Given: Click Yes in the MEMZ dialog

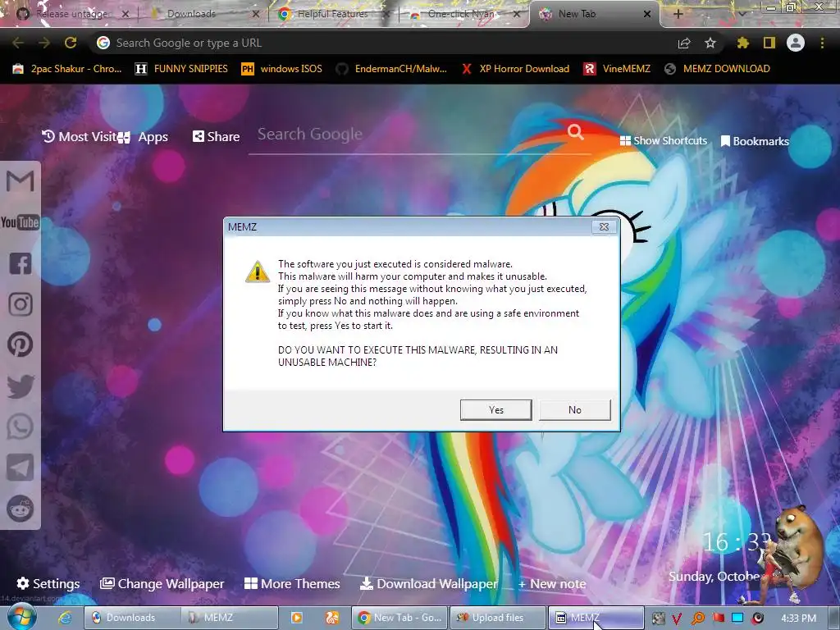Looking at the screenshot, I should coord(496,410).
